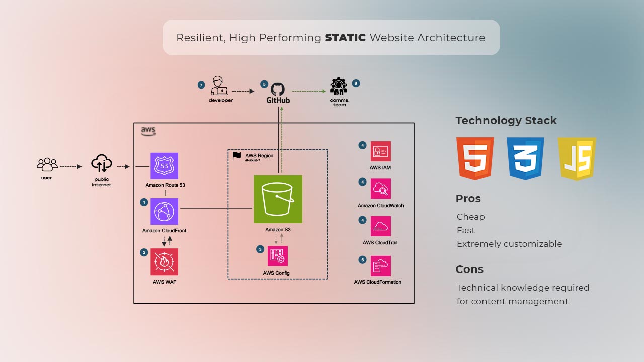This screenshot has width=644, height=362.
Task: Select the AWS IAM icon
Action: [x=381, y=151]
